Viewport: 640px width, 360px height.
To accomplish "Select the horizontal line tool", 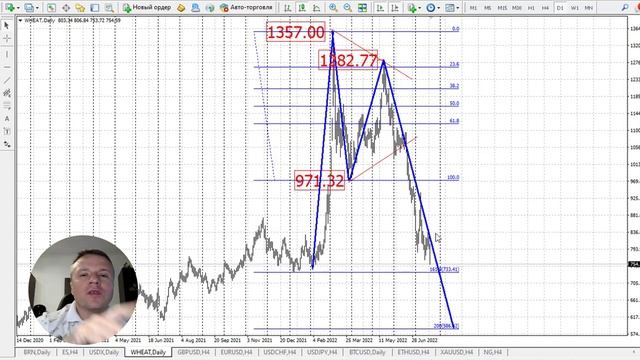I will point(7,67).
